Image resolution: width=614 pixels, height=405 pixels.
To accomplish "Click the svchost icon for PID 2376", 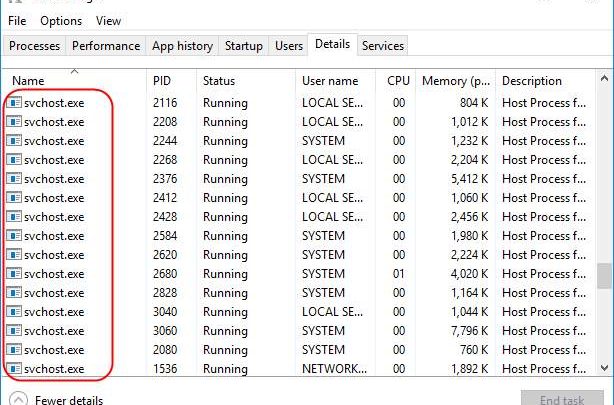I will pos(14,178).
